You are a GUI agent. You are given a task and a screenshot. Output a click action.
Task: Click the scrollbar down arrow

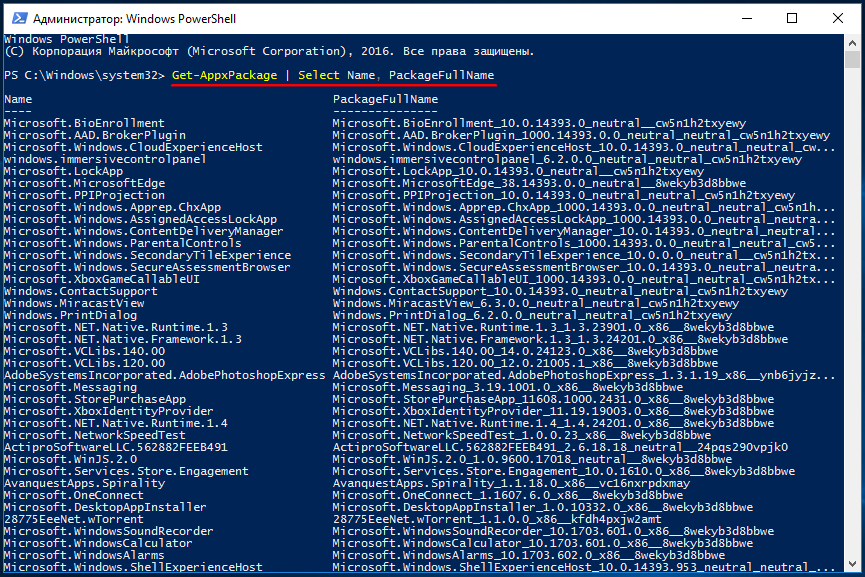pyautogui.click(x=853, y=567)
